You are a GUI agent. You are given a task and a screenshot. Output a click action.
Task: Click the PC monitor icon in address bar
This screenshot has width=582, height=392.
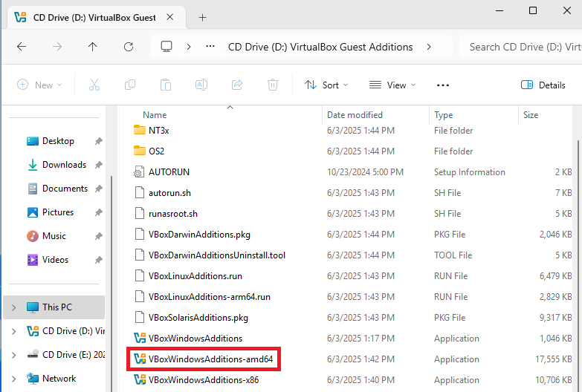166,47
